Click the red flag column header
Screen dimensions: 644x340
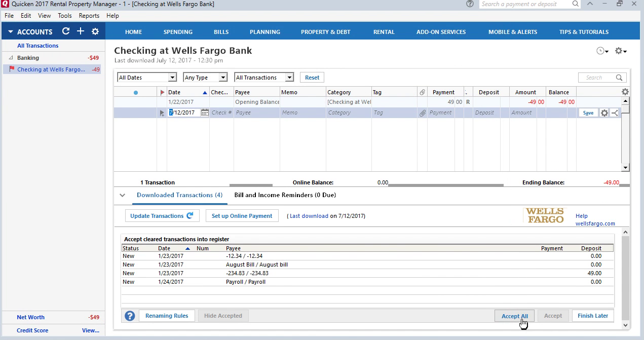162,93
